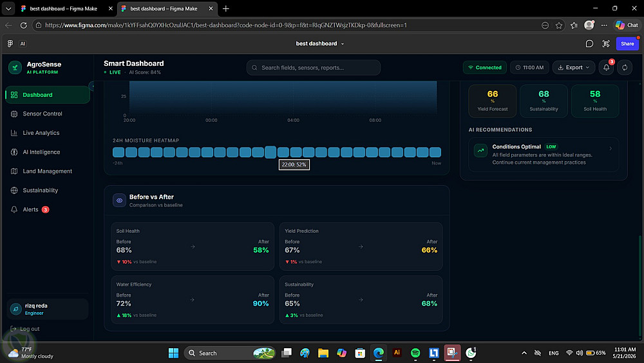Screen dimensions: 644x363
Task: Expand the best dashboard title dropdown
Action: click(319, 44)
